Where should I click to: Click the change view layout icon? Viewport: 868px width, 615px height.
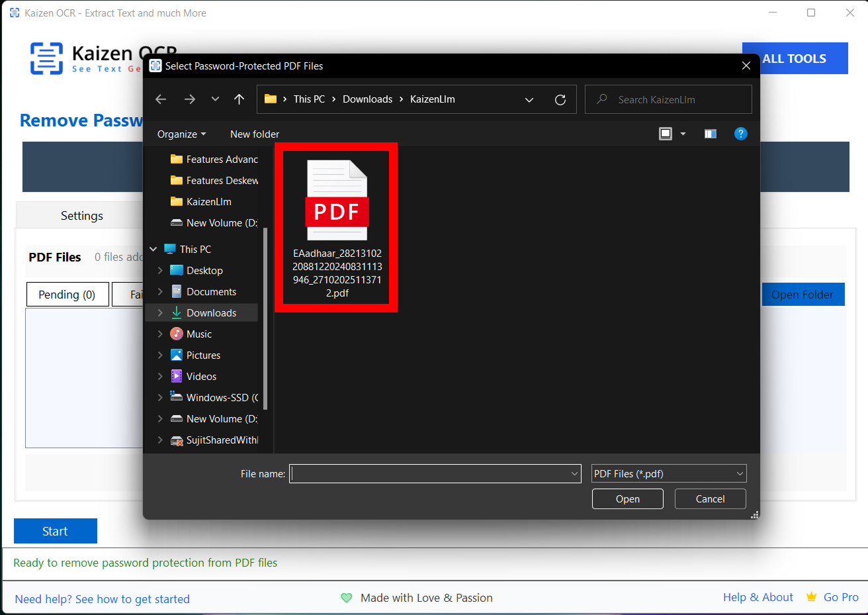[666, 134]
